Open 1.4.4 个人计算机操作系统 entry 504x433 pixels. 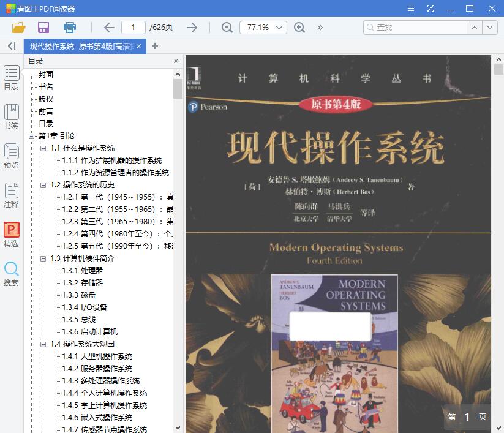[x=105, y=393]
